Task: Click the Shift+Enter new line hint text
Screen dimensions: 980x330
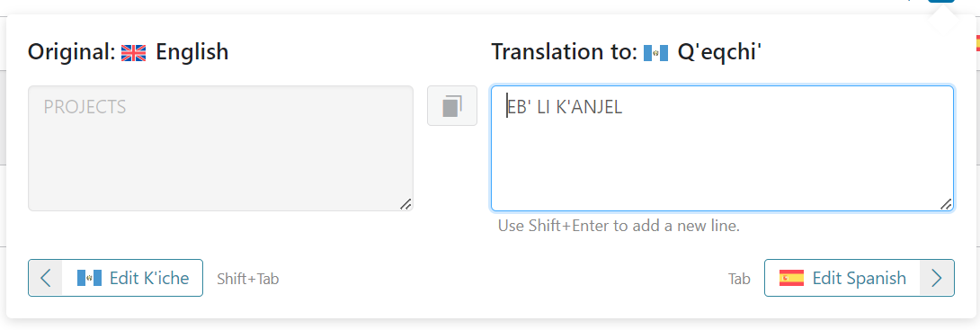Action: point(619,227)
